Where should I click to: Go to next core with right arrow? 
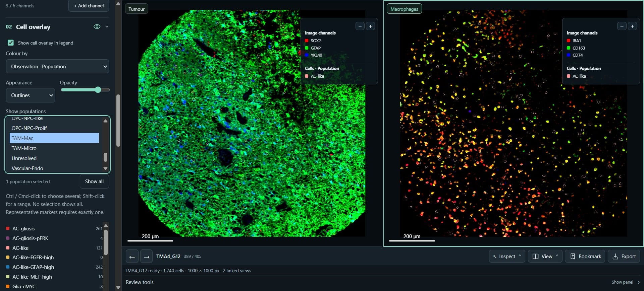[146, 257]
